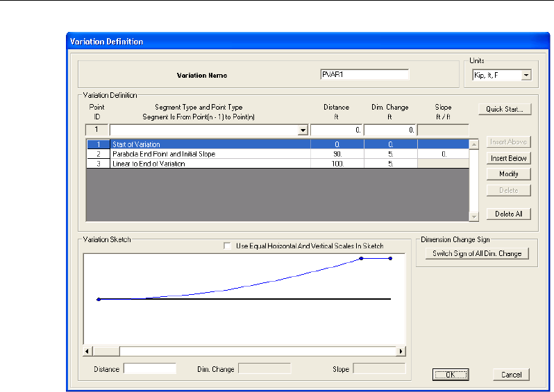The height and width of the screenshot is (392, 554).
Task: Expand the Segment Type dropdown
Action: coord(302,130)
